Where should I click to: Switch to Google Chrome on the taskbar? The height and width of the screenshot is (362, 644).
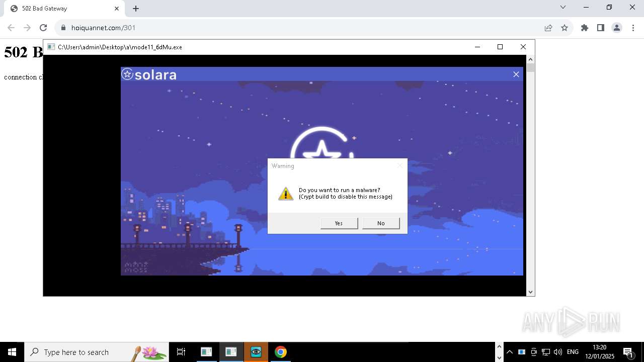281,352
